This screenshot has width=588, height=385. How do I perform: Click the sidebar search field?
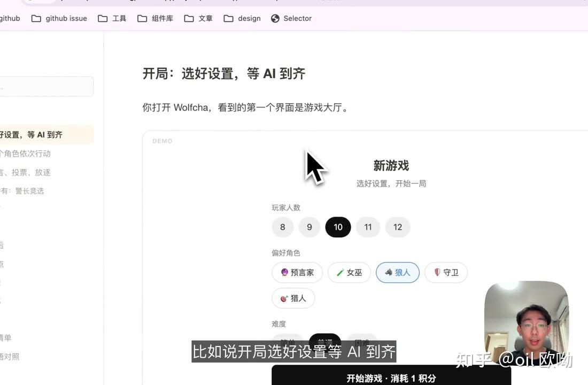[46, 87]
